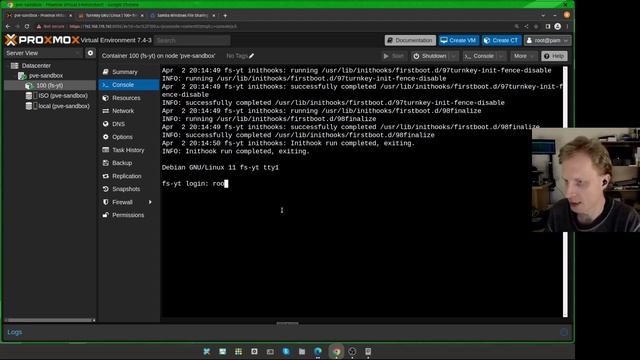The image size is (640, 360).
Task: Click the Start button
Action: 393,56
